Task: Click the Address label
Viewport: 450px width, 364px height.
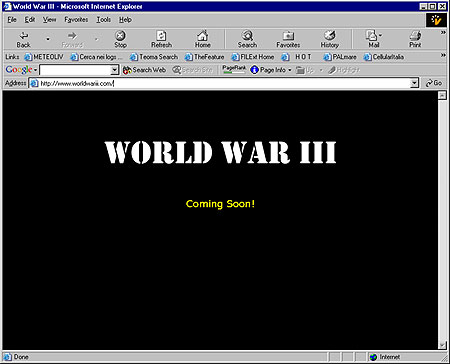Action: (15, 83)
